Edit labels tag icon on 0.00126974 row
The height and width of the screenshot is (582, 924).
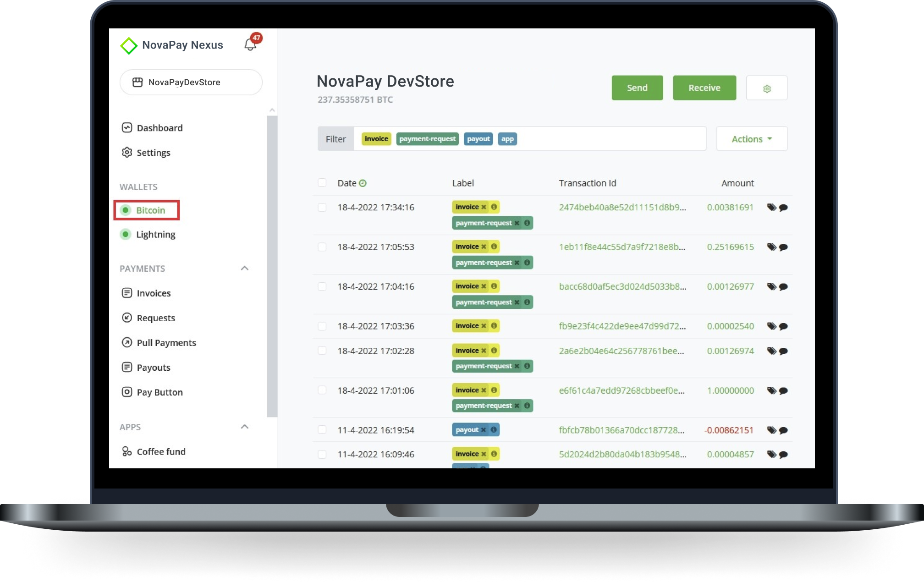(x=772, y=351)
